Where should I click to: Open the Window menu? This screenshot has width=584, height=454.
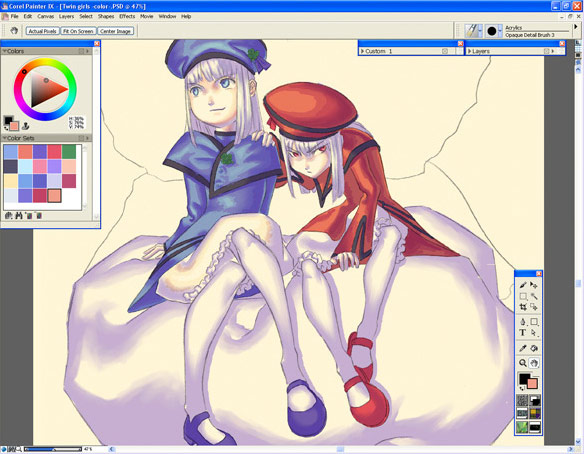pos(167,16)
